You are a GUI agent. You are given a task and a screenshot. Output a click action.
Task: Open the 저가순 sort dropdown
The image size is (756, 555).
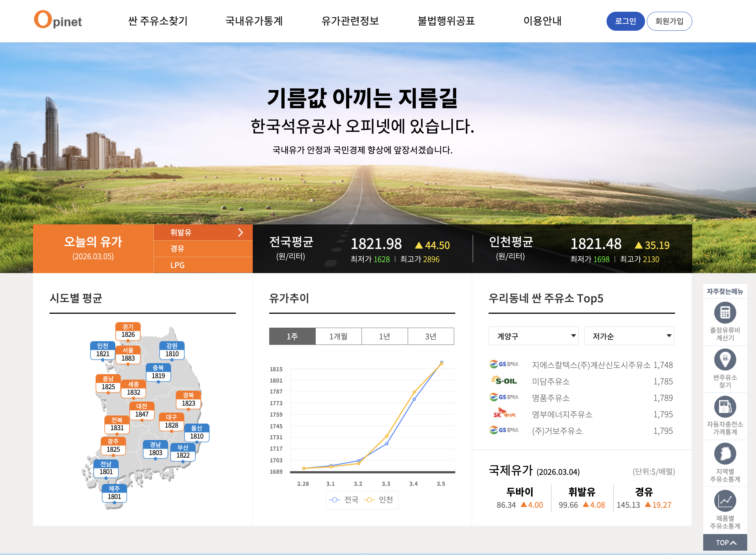point(629,336)
